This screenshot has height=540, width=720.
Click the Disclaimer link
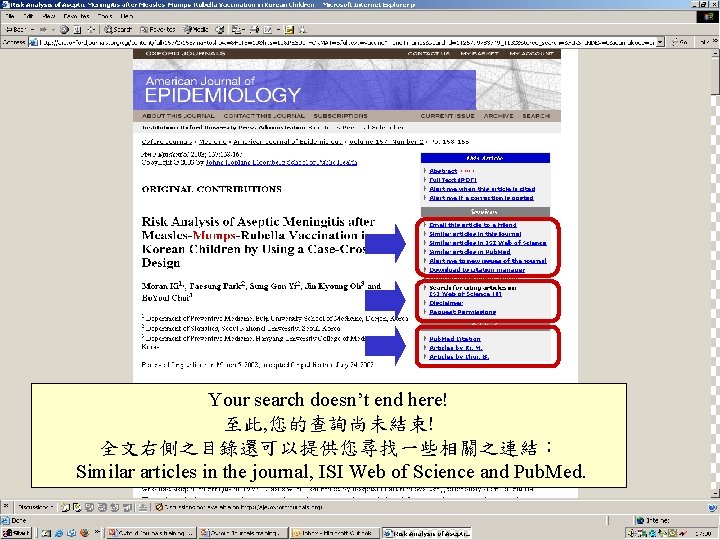pyautogui.click(x=446, y=303)
